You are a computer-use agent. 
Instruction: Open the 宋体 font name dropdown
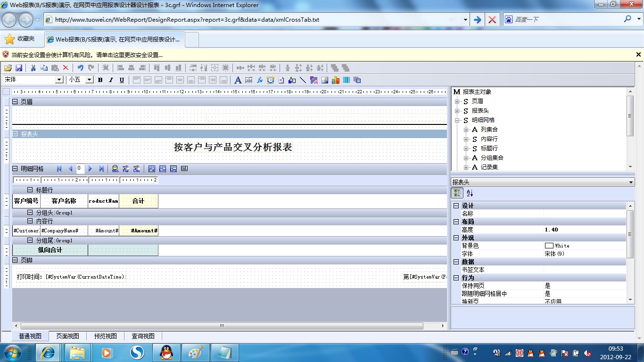[x=59, y=80]
